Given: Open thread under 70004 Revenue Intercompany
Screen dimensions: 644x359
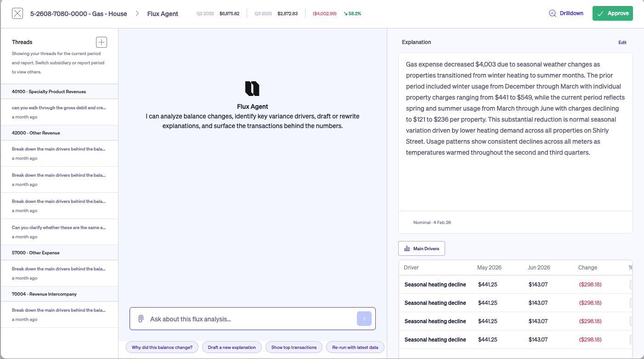Looking at the screenshot, I should (59, 314).
